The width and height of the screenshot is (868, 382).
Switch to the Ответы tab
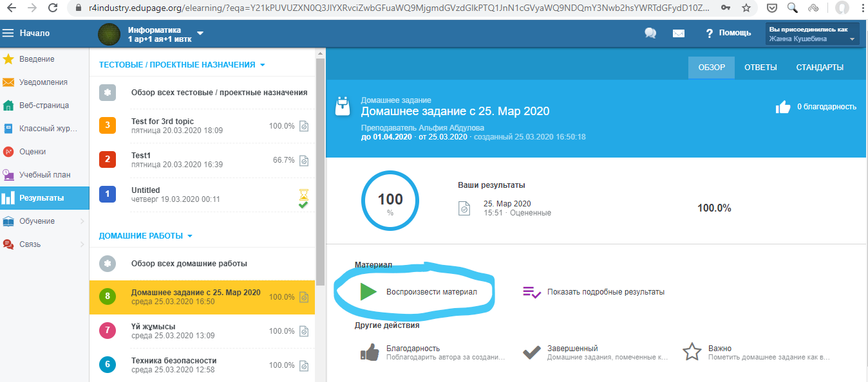pyautogui.click(x=760, y=68)
